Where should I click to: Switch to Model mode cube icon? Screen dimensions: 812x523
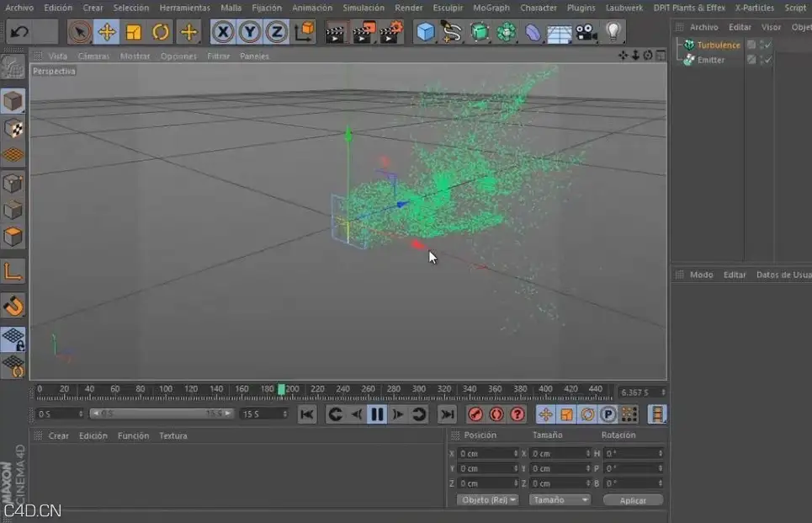[13, 101]
